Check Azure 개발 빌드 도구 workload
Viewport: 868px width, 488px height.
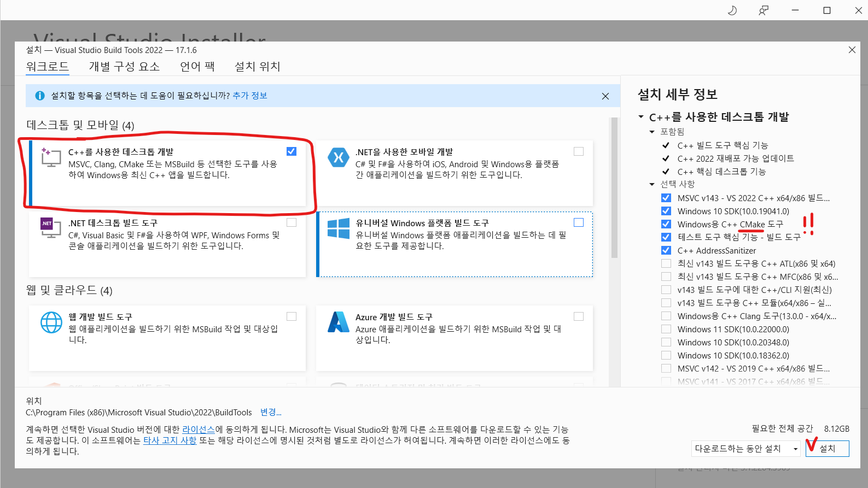[x=579, y=316]
